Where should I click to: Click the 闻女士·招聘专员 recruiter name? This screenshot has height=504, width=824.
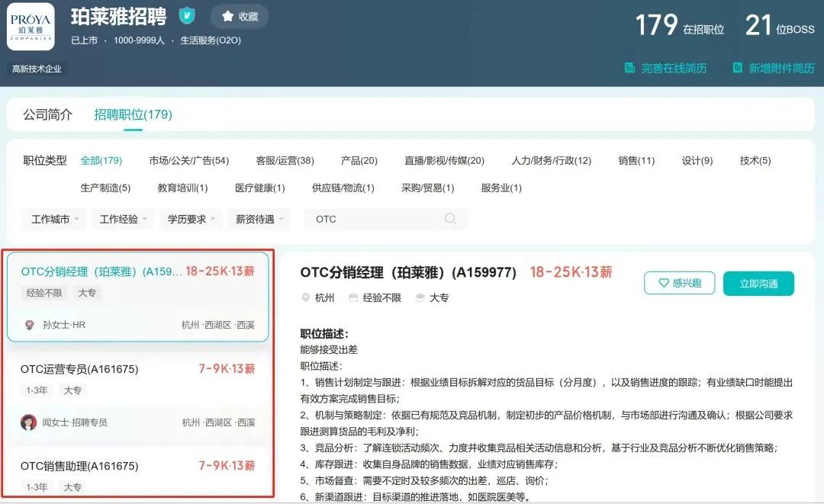tap(75, 422)
